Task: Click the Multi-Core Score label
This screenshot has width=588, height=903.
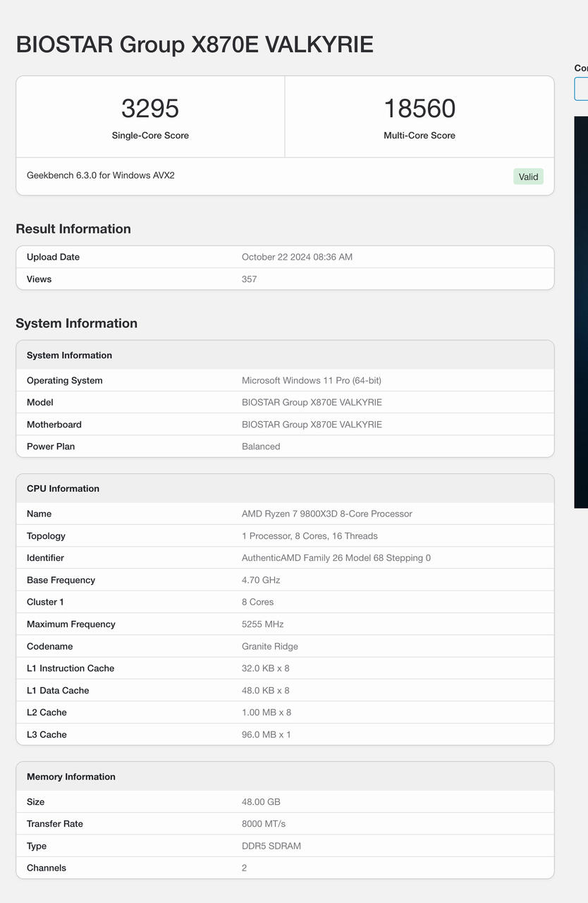Action: click(x=419, y=135)
